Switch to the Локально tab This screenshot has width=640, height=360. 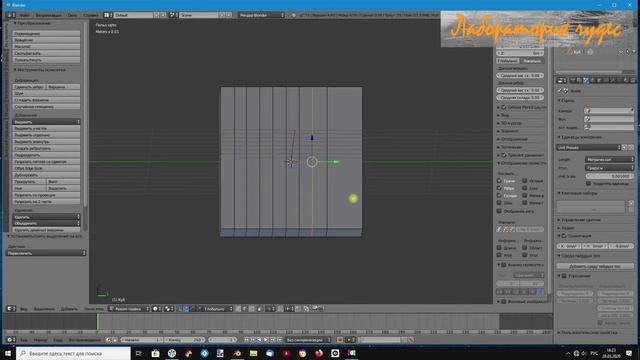533,61
